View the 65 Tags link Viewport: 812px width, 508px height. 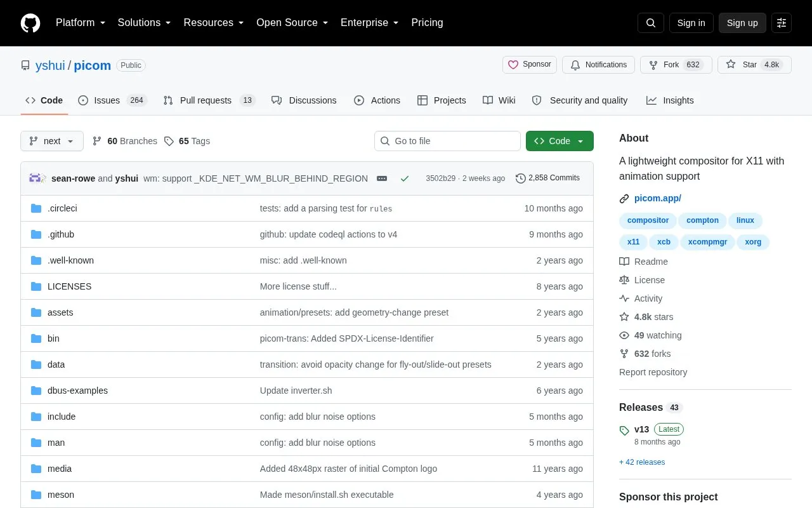click(x=187, y=141)
